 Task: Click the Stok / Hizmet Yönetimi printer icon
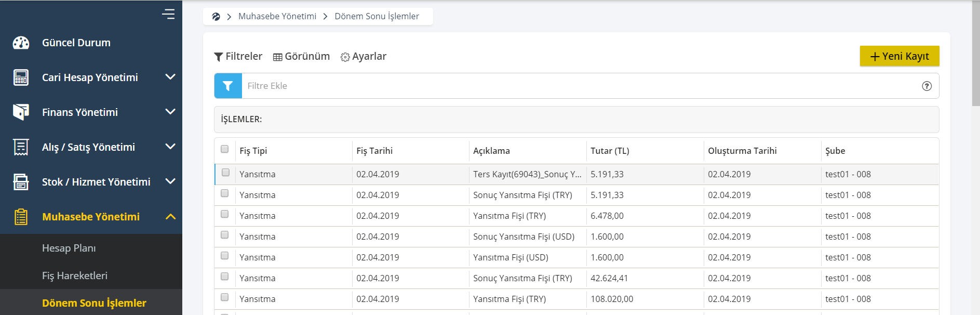click(x=21, y=182)
